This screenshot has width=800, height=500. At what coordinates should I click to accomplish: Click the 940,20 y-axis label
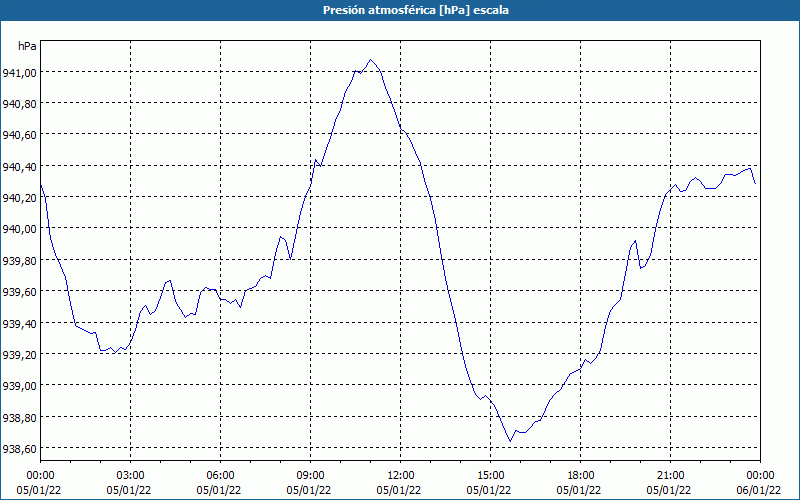(x=20, y=198)
